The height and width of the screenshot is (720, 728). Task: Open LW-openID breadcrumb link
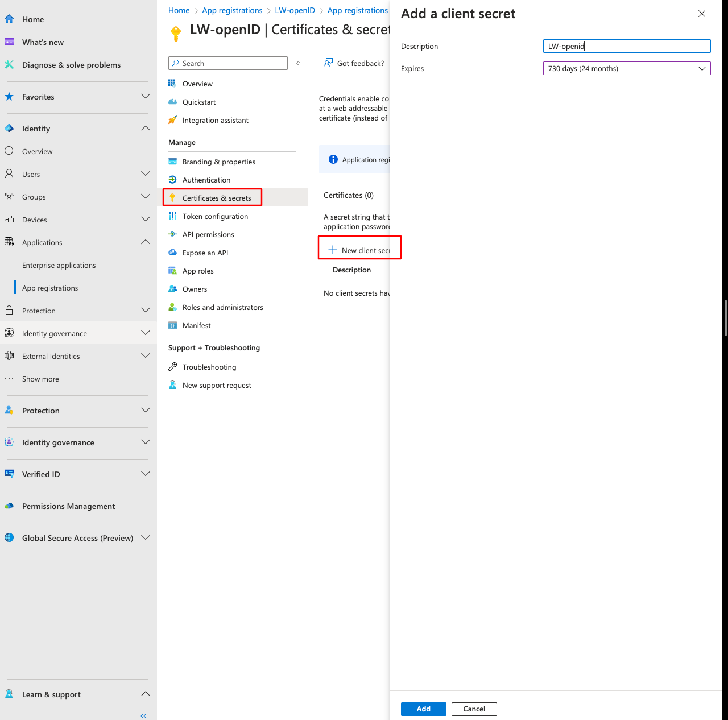pyautogui.click(x=295, y=10)
